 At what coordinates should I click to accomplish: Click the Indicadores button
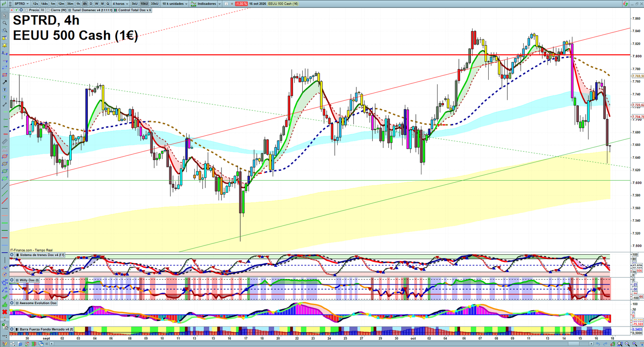pos(204,4)
